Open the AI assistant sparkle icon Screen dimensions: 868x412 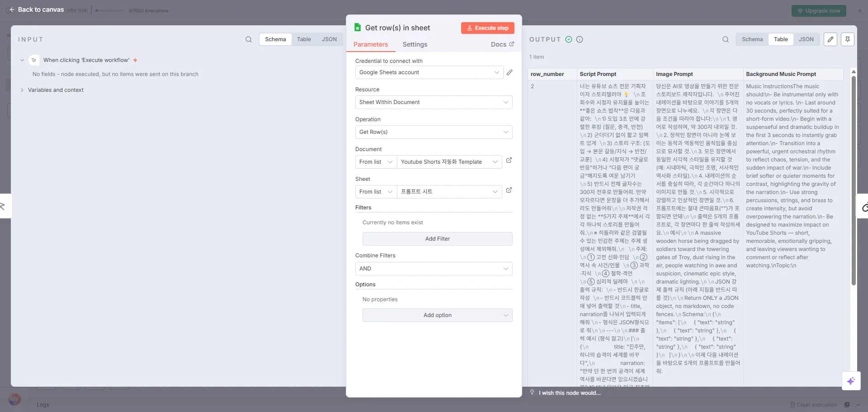tap(851, 381)
